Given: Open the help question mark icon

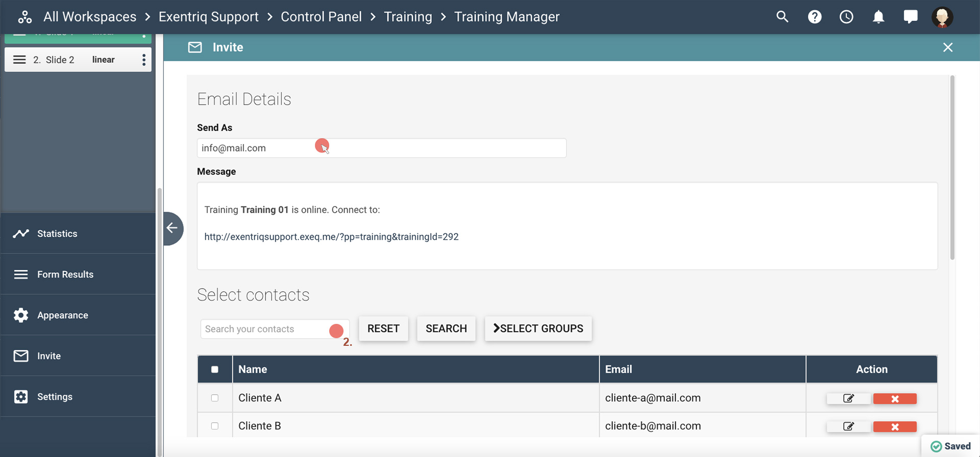Looking at the screenshot, I should pos(815,17).
